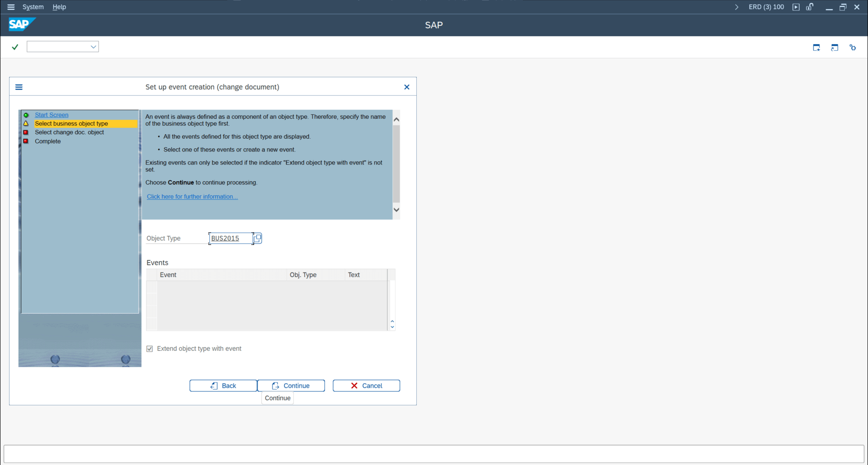Click the yellow triangle status icon
This screenshot has height=465, width=868.
26,123
